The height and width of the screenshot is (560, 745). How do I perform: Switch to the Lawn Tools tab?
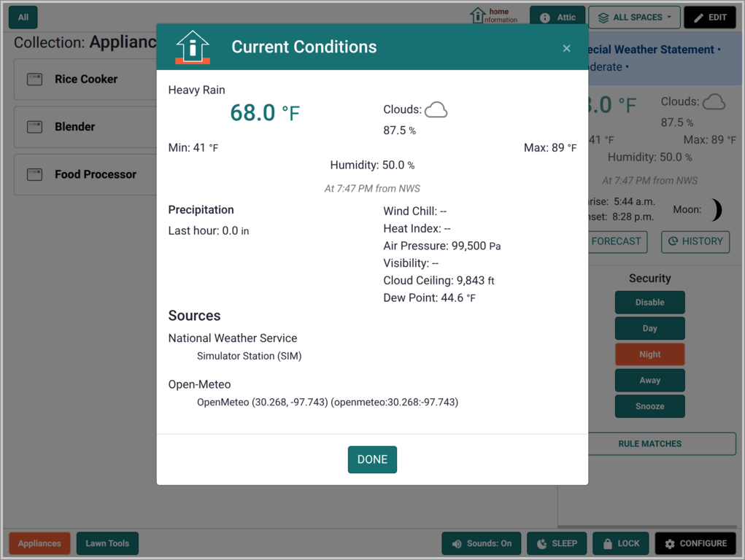(107, 543)
